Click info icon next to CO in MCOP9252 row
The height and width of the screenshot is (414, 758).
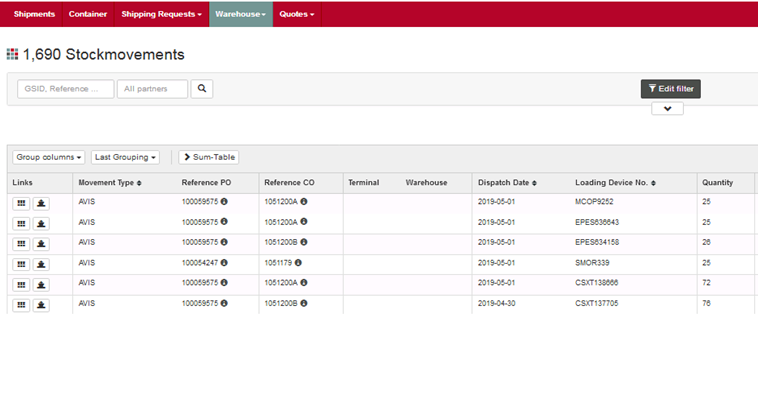[304, 201]
